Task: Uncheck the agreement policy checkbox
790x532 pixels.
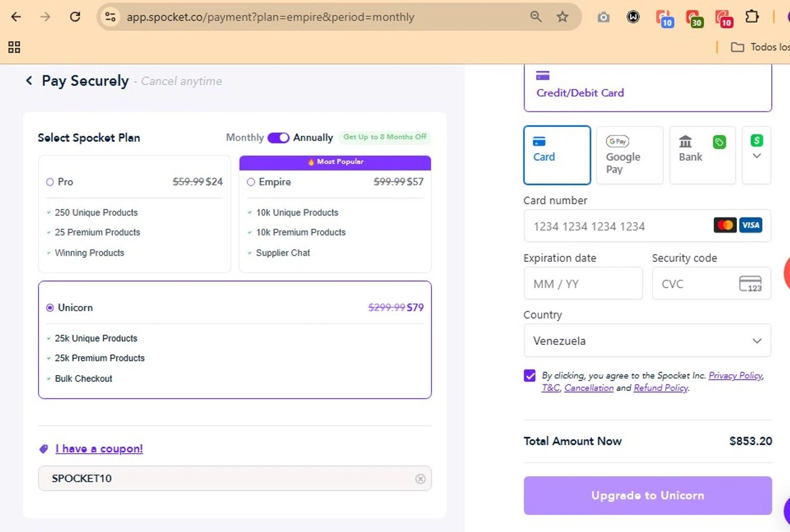Action: pyautogui.click(x=530, y=376)
